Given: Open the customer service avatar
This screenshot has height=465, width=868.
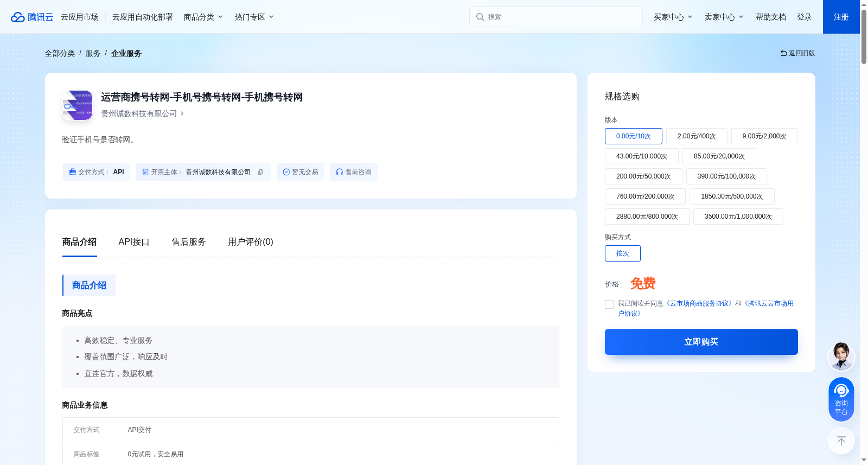Looking at the screenshot, I should click(841, 356).
